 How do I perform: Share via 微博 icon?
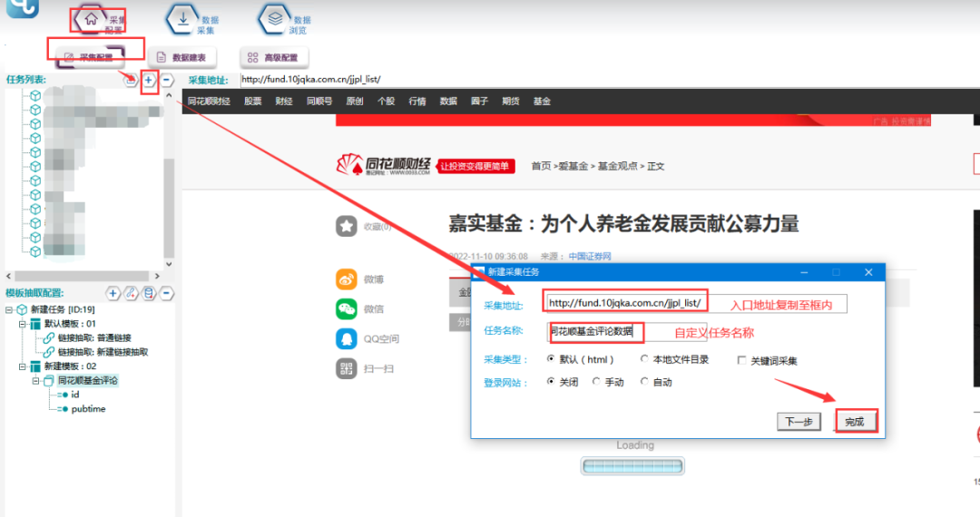pyautogui.click(x=347, y=279)
